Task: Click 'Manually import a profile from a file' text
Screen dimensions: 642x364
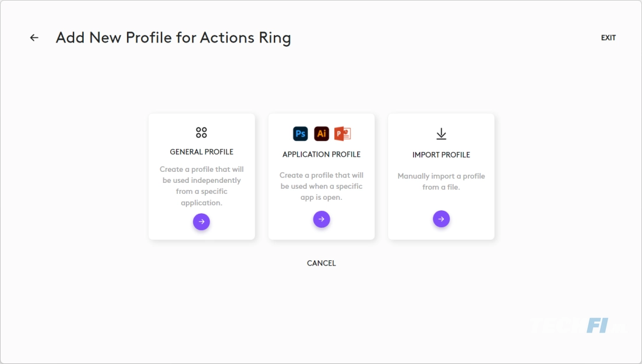Action: [x=442, y=181]
